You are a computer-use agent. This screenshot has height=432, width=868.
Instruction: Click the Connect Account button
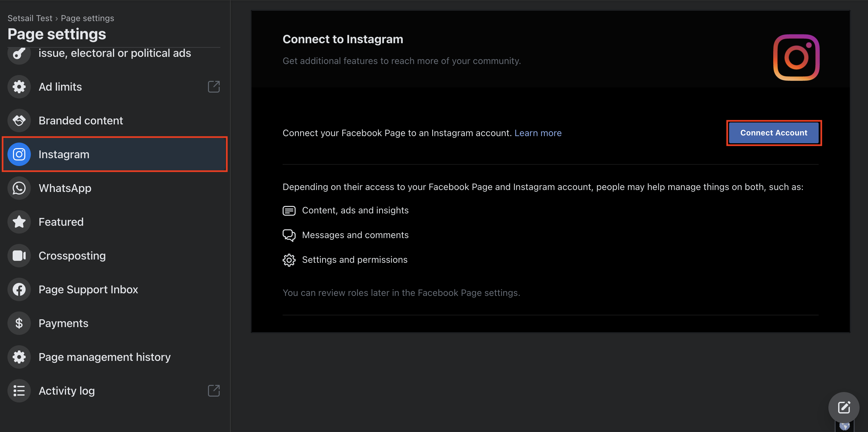point(774,133)
